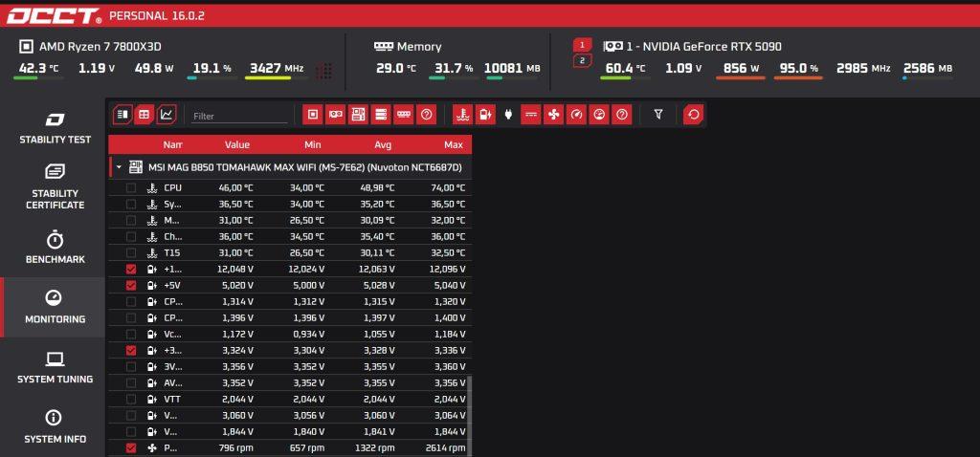Click the dotted grid icon beside CPU MHz
This screenshot has height=457, width=980.
323,71
